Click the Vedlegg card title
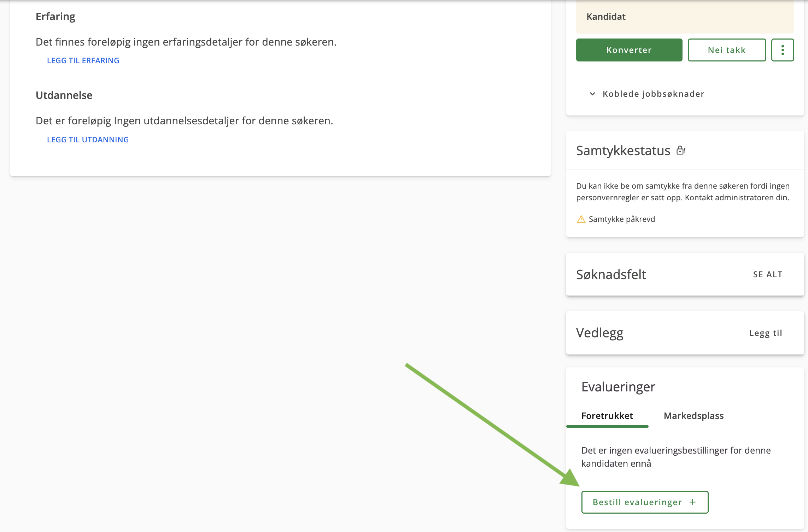Image resolution: width=808 pixels, height=532 pixels. tap(600, 333)
